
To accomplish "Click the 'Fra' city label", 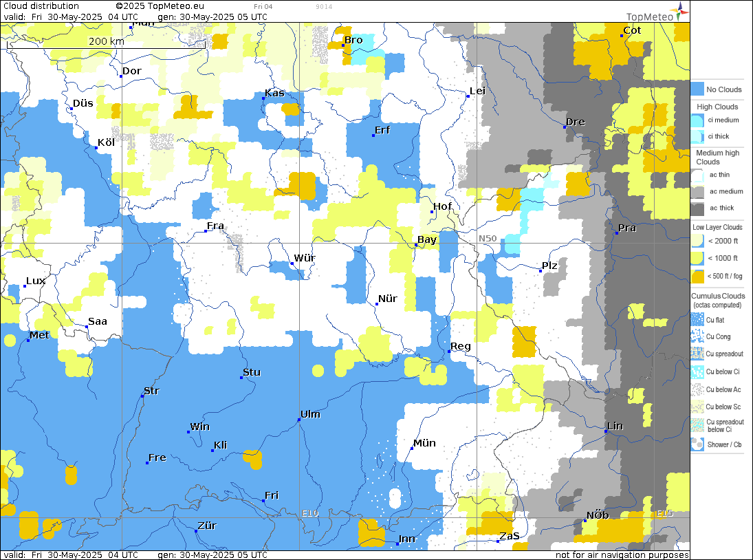I will (x=215, y=226).
